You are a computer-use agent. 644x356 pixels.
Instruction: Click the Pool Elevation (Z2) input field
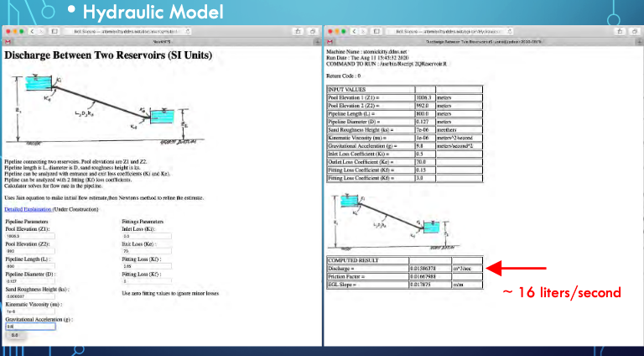coord(30,251)
